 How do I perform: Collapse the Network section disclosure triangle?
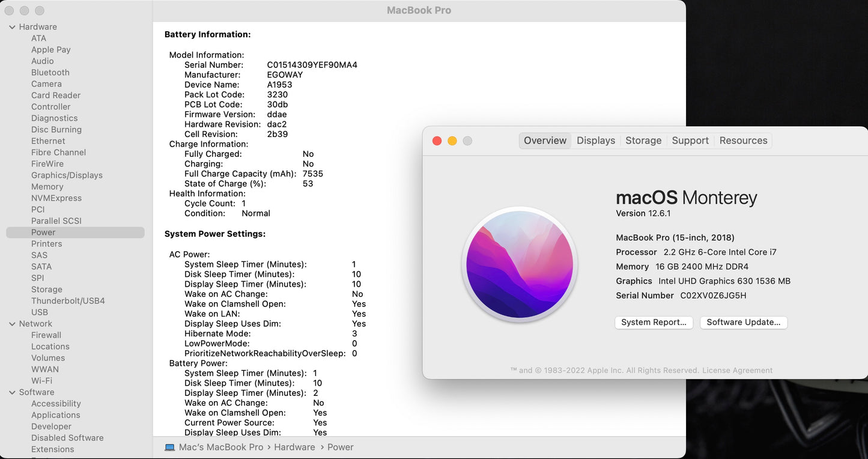point(12,324)
